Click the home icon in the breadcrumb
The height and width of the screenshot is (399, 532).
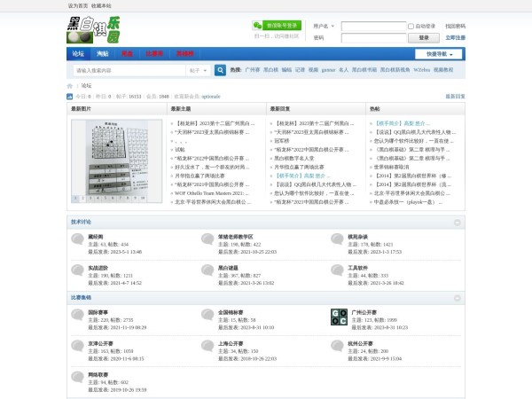point(70,85)
